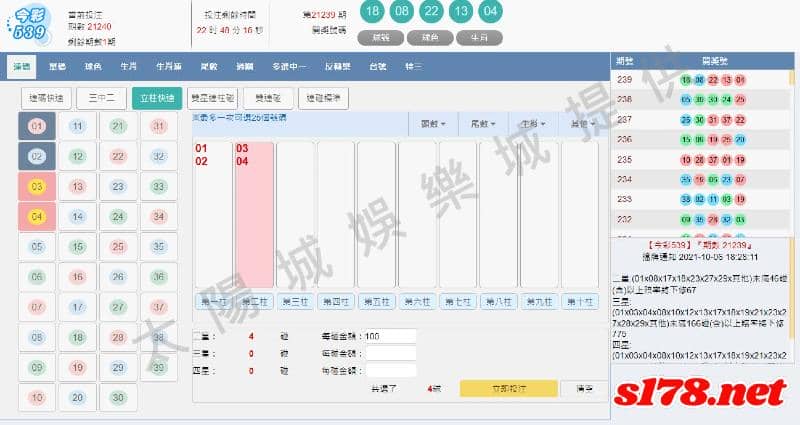The width and height of the screenshot is (800, 425).
Task: Select number ball 11 in the grid
Action: pyautogui.click(x=78, y=126)
